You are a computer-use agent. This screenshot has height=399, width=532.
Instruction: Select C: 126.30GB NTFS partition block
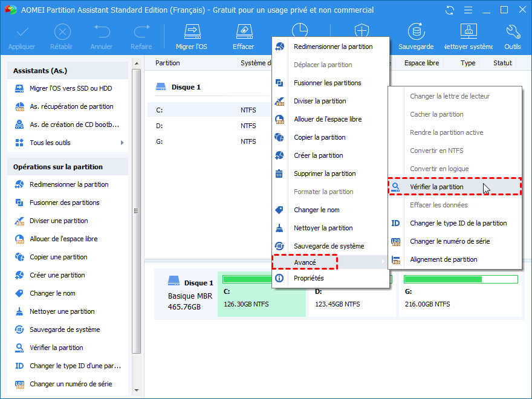pos(262,294)
